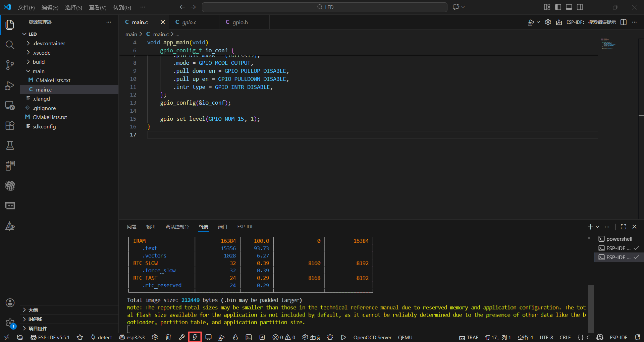
Task: Click the ESP-IDF full clean trash icon
Action: [168, 337]
